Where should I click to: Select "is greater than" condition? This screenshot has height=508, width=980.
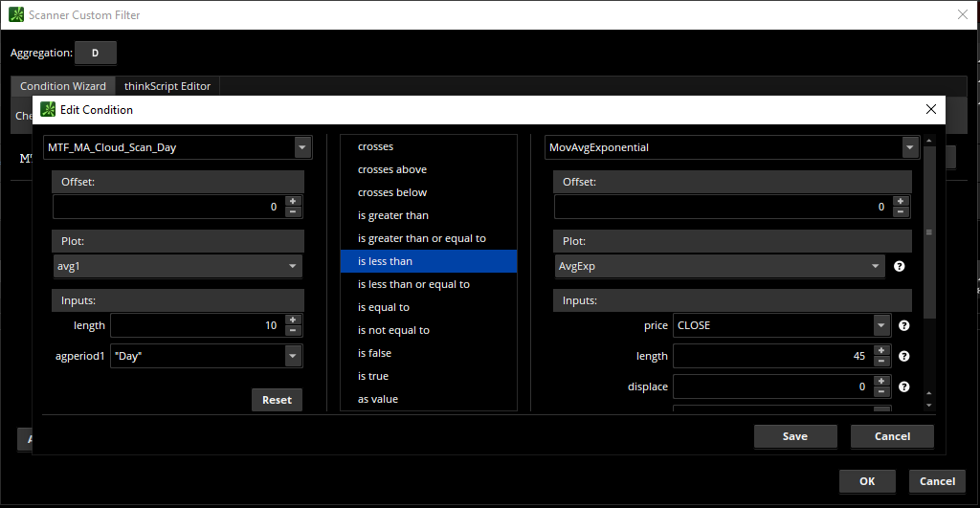(x=393, y=215)
